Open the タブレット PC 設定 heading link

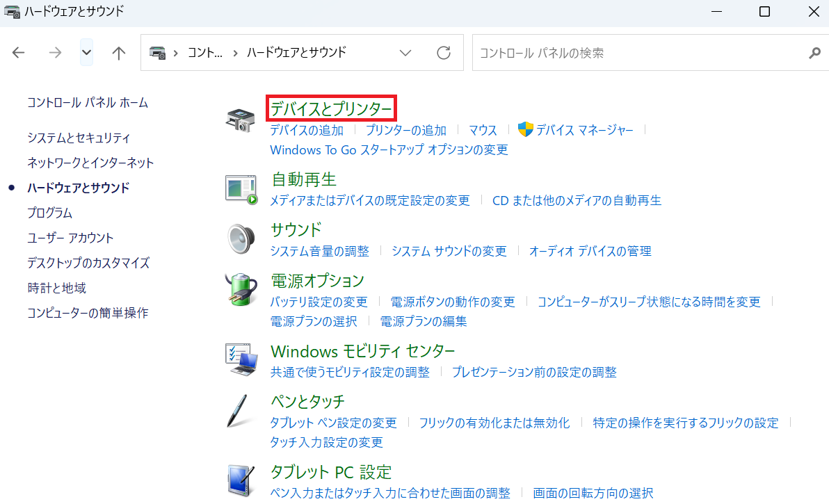pos(332,472)
